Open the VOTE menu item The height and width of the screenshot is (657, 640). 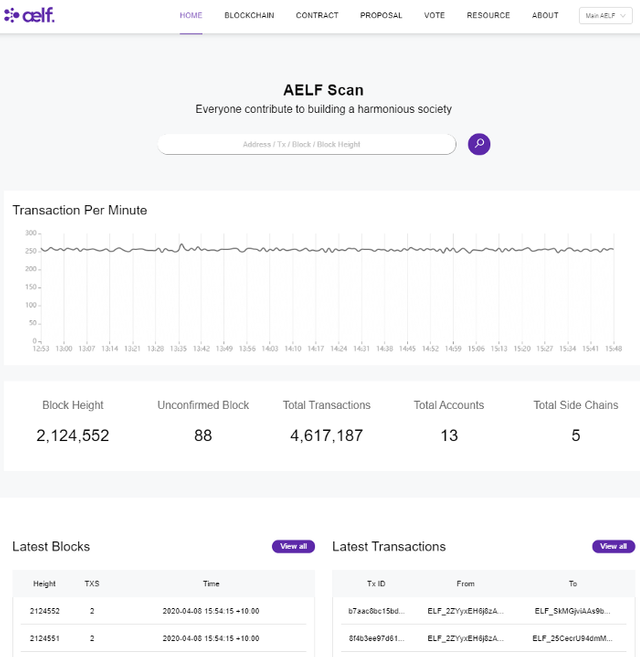[434, 16]
